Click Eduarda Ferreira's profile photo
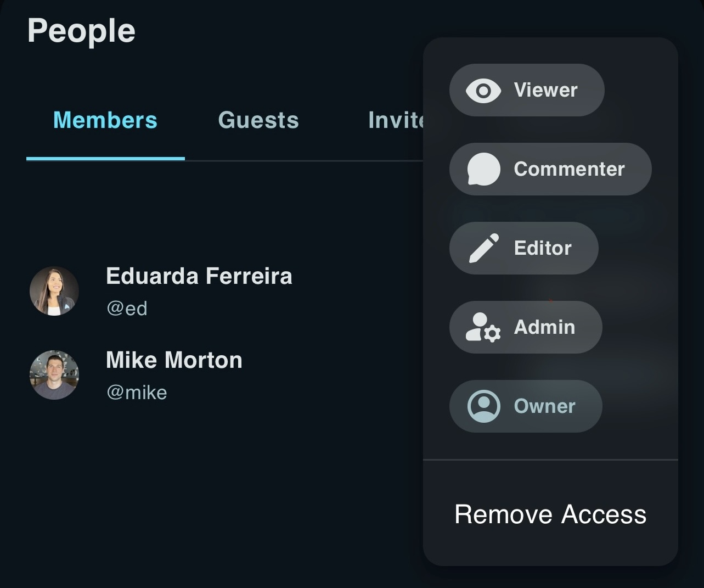The height and width of the screenshot is (588, 704). pyautogui.click(x=54, y=291)
